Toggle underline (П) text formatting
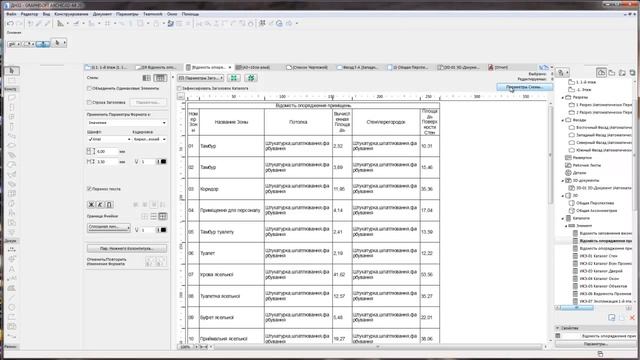The width and height of the screenshot is (640, 360). tap(109, 204)
